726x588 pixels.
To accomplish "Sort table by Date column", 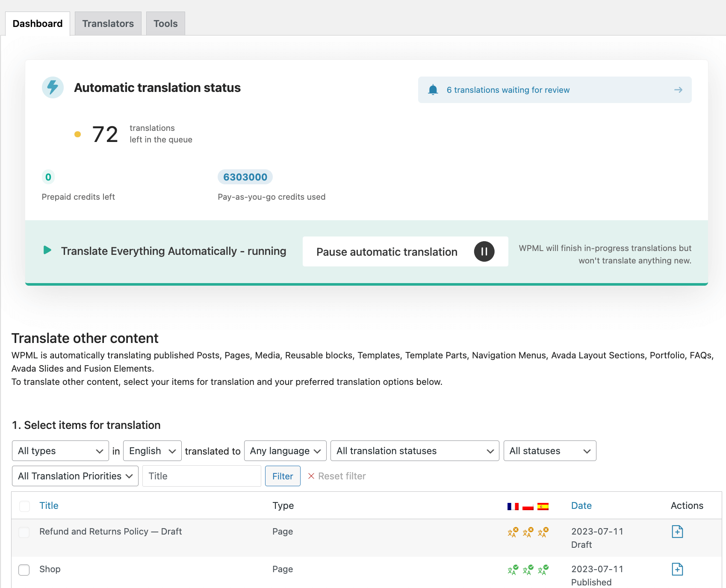I will pyautogui.click(x=581, y=505).
